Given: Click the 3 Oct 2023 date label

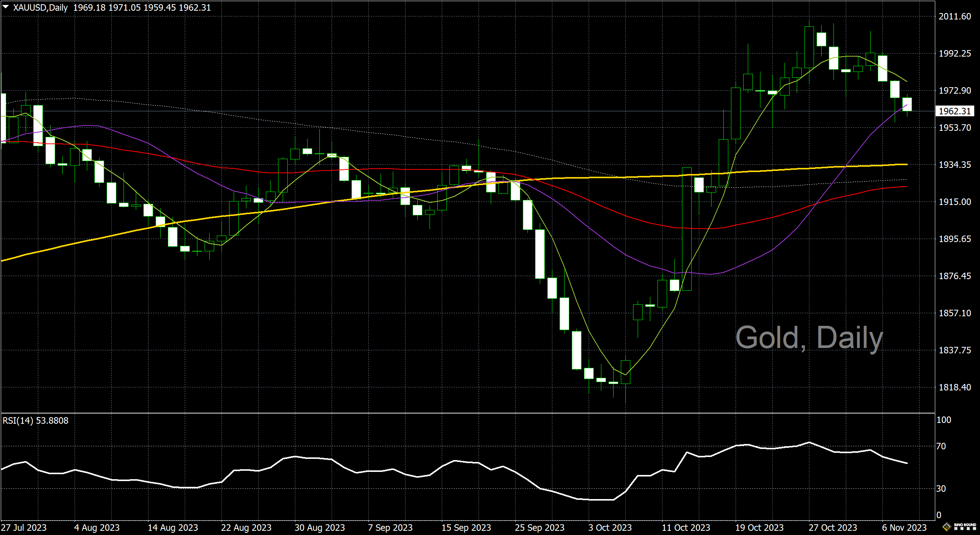Looking at the screenshot, I should (610, 528).
